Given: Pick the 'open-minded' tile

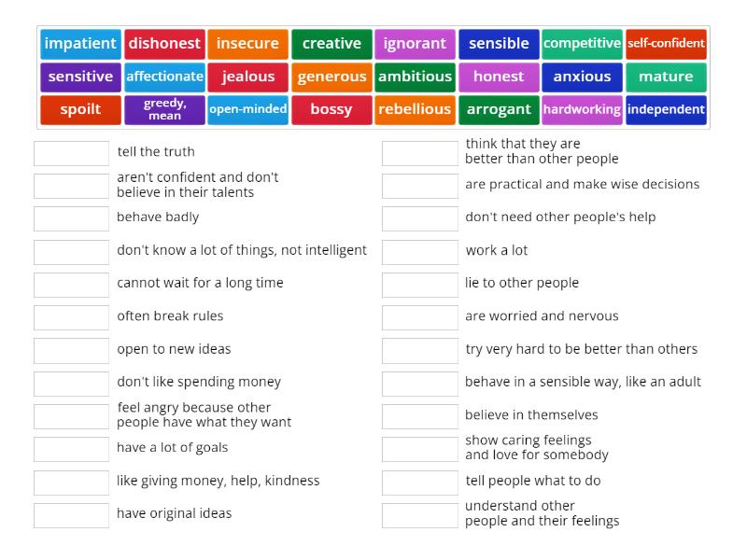Looking at the screenshot, I should click(x=247, y=109).
